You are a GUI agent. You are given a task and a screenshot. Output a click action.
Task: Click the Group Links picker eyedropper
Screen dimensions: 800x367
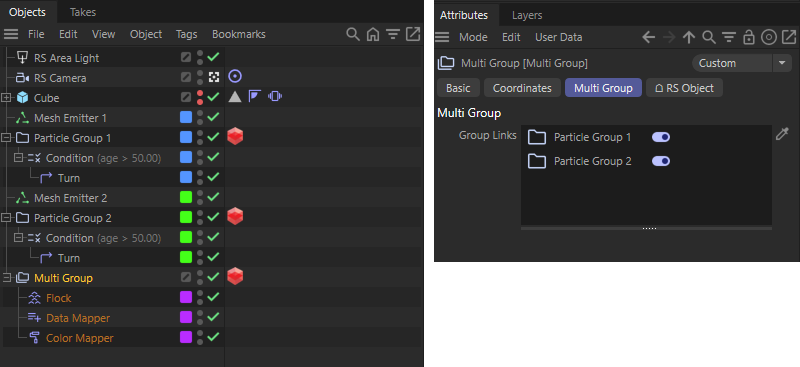[x=782, y=134]
